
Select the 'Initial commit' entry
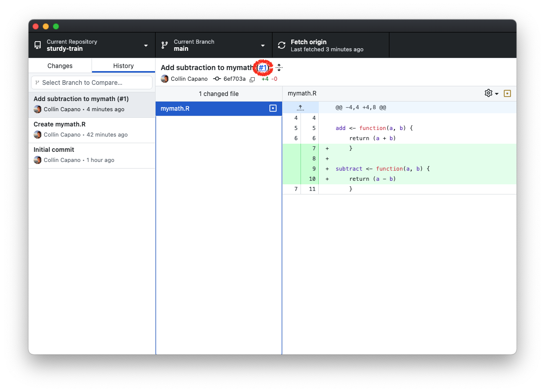coord(92,155)
